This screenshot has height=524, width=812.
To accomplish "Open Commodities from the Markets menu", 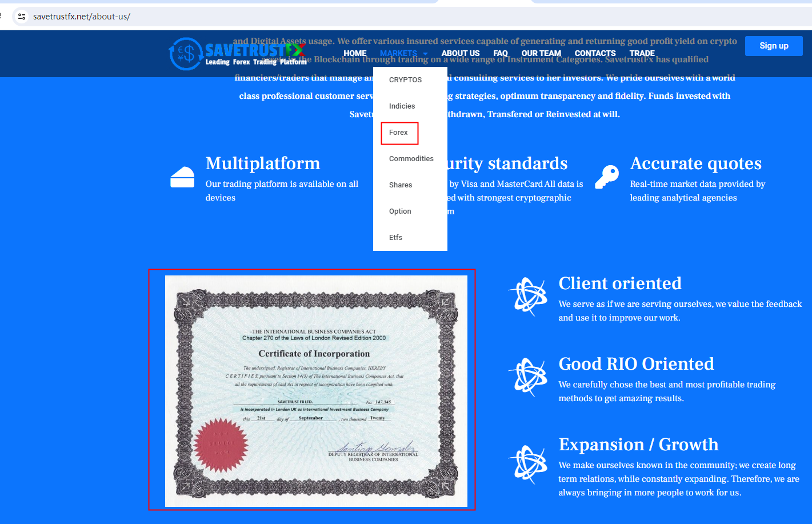I will (410, 159).
